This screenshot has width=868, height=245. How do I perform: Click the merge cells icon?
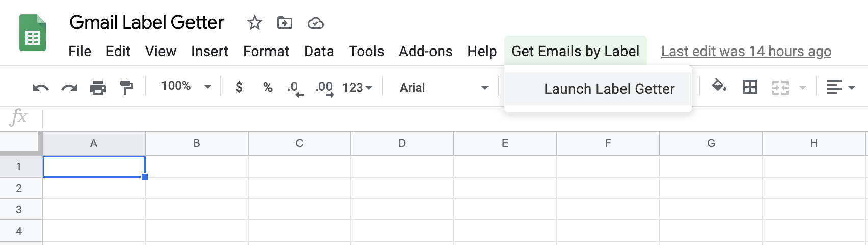pos(780,88)
